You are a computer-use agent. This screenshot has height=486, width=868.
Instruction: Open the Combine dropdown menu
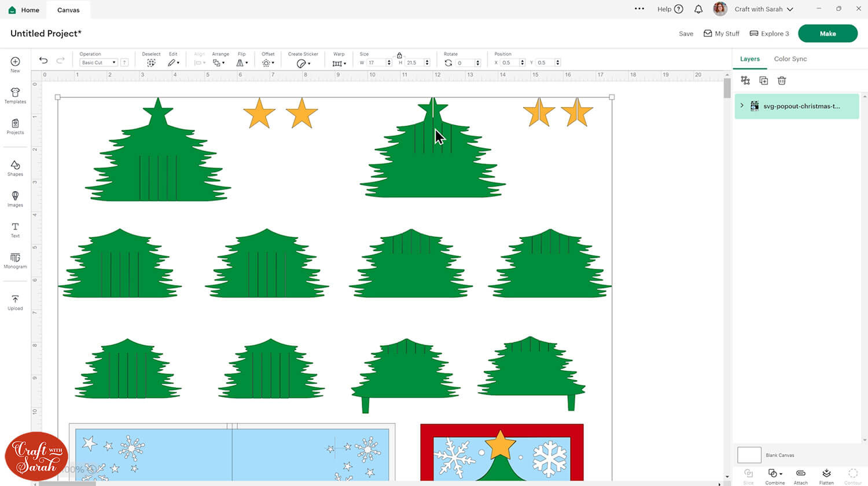(x=775, y=474)
